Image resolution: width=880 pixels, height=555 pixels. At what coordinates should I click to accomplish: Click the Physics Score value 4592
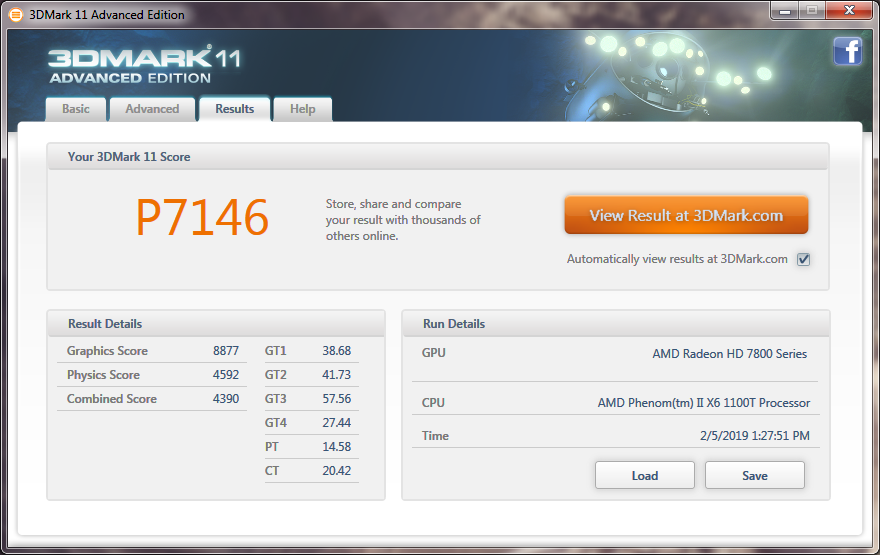coord(226,375)
